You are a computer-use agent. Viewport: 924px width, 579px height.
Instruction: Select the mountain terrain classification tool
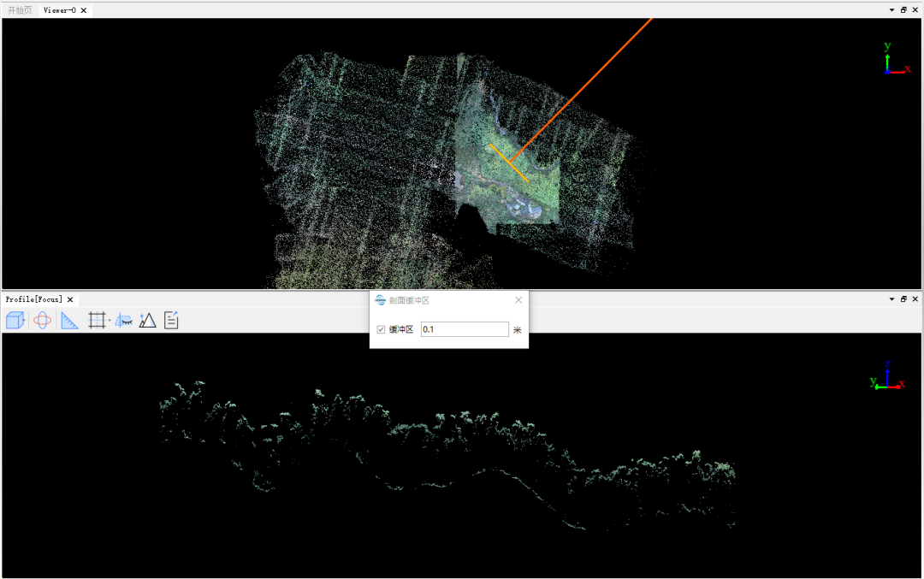coord(147,321)
